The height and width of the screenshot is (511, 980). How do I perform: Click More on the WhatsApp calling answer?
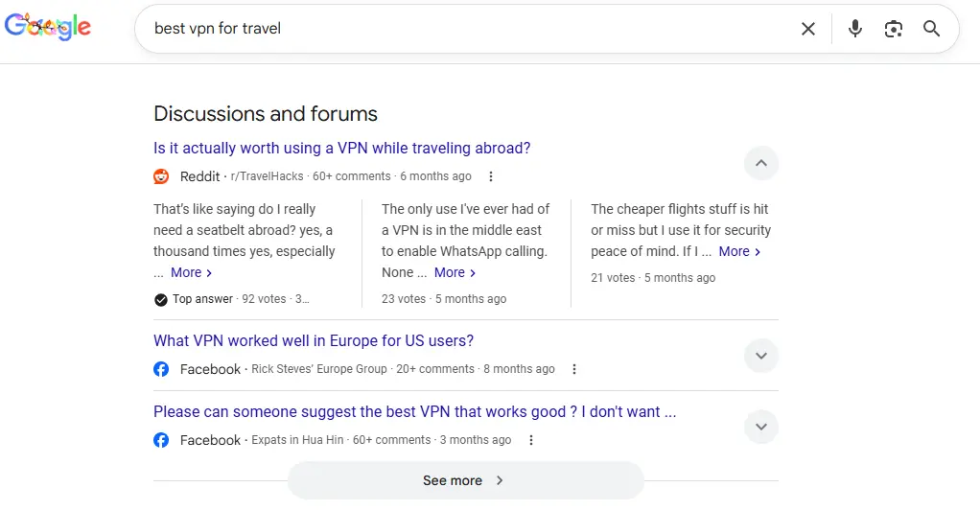point(455,272)
